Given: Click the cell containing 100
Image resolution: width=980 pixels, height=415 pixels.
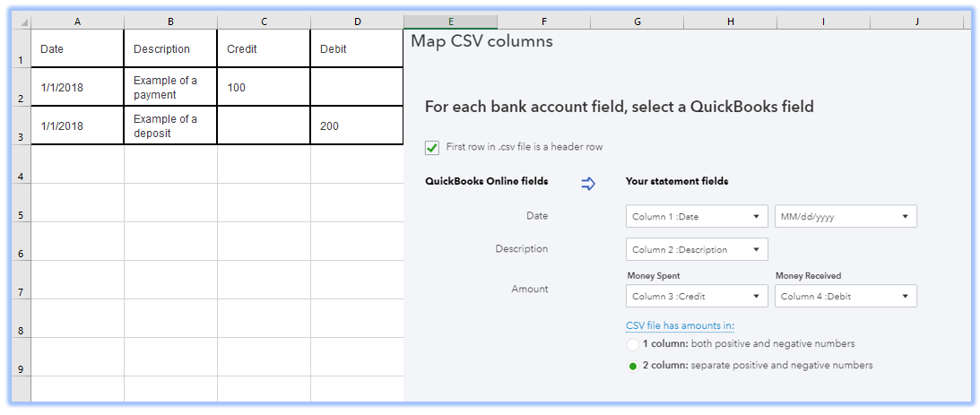Looking at the screenshot, I should (264, 88).
